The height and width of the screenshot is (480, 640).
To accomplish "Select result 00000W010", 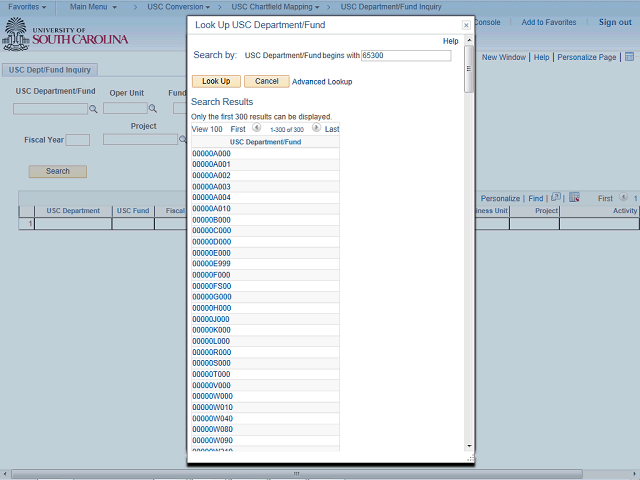I will (x=213, y=407).
